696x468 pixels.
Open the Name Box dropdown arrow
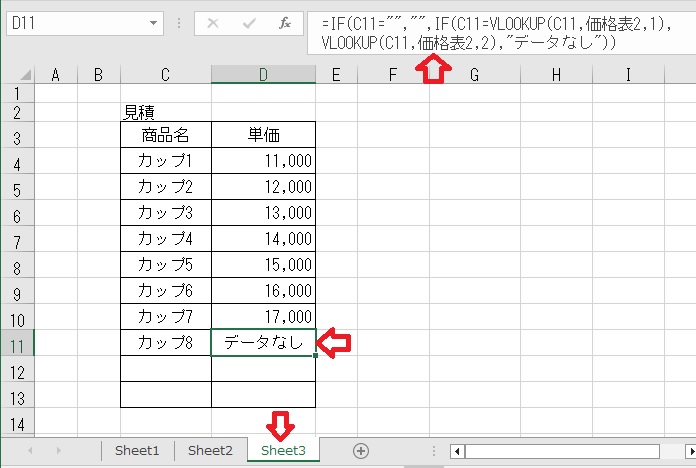click(x=153, y=22)
